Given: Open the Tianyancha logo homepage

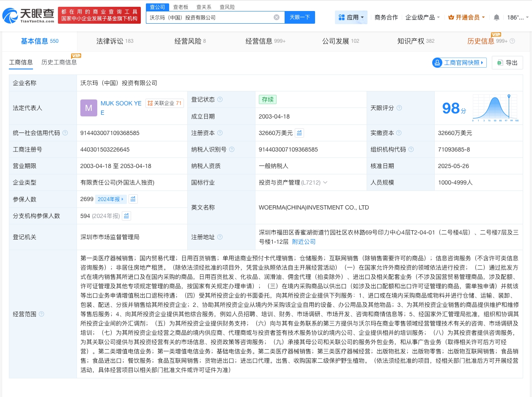Looking at the screenshot, I should (28, 15).
